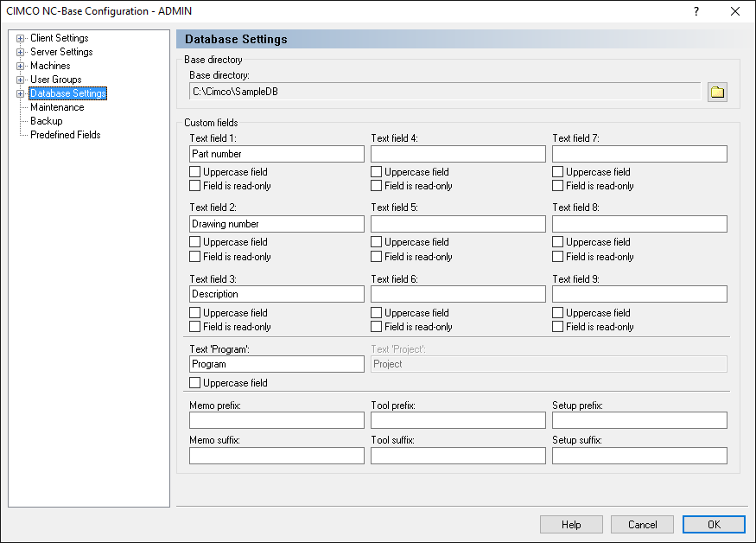Screen dimensions: 756x543
Task: Edit the Text 'Program' input field
Action: [276, 364]
